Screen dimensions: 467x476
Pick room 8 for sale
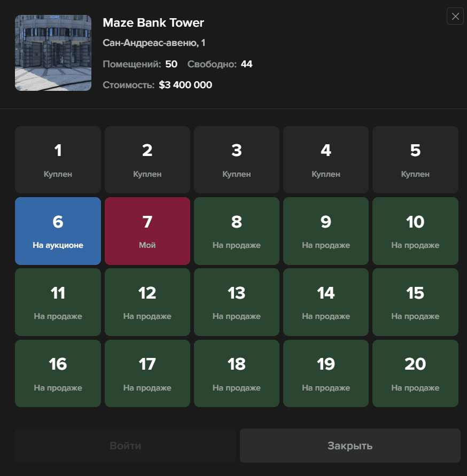click(x=236, y=231)
